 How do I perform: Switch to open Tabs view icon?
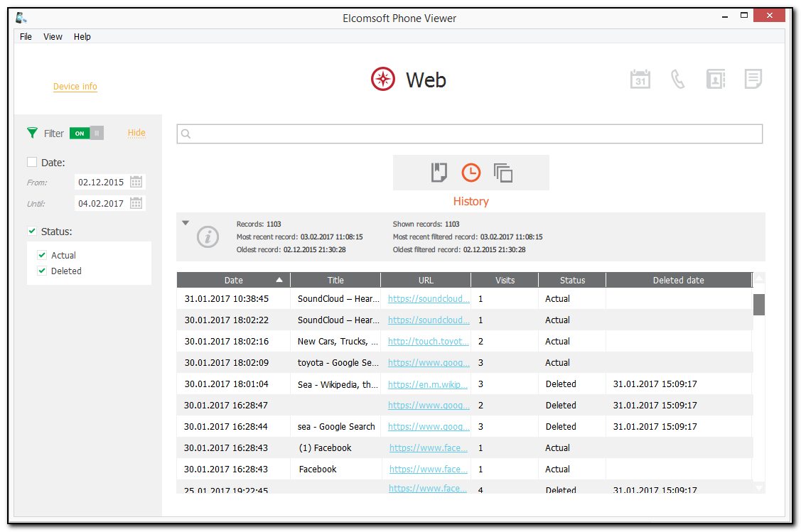coord(503,173)
